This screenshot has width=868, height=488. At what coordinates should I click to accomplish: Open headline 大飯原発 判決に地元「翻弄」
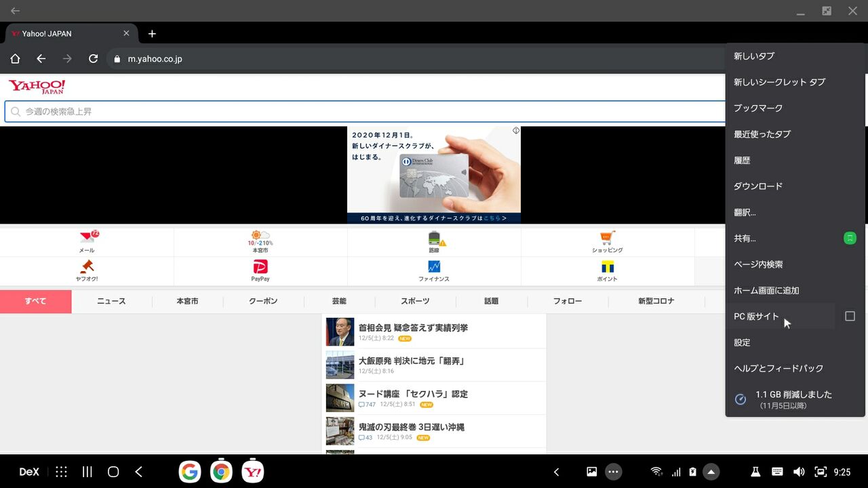pyautogui.click(x=412, y=361)
